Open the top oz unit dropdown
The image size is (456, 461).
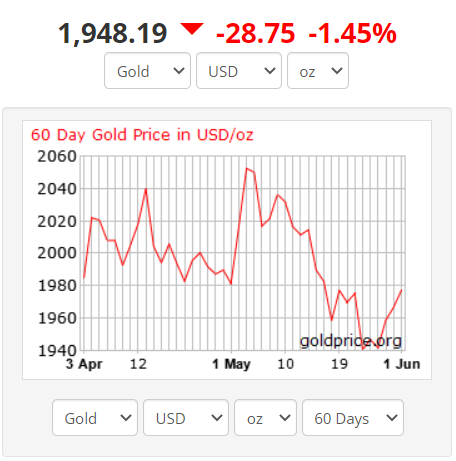click(x=318, y=71)
